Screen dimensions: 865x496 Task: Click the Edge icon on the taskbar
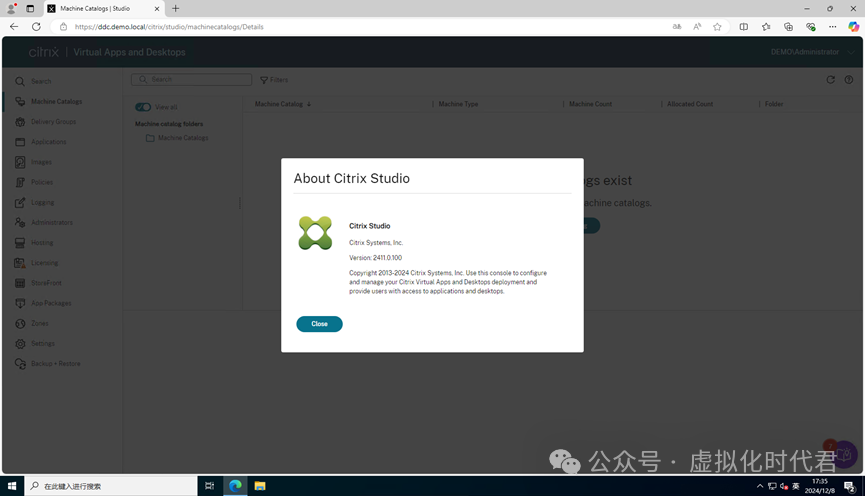pos(236,486)
